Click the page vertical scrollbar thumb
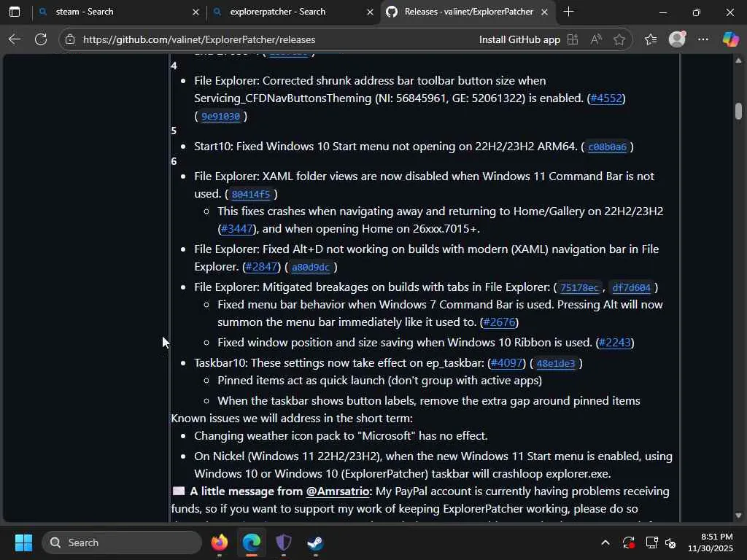This screenshot has height=560, width=747. pos(738,111)
